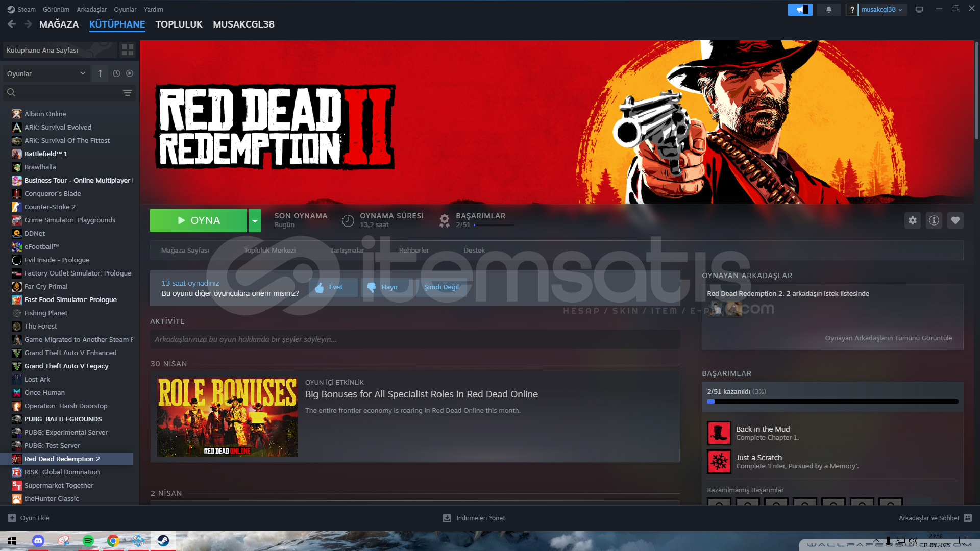Image resolution: width=980 pixels, height=551 pixels.
Task: Toggle ready-to-play filter icon
Action: pos(130,73)
